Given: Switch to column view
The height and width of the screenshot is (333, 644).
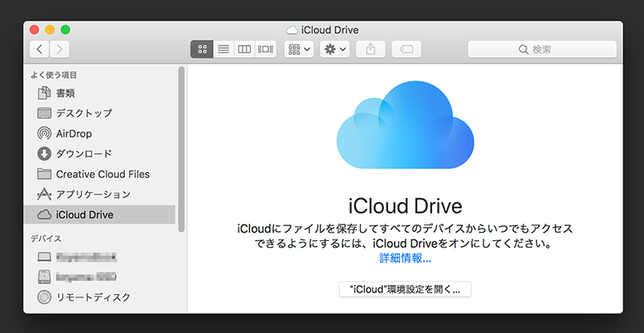Looking at the screenshot, I should [x=244, y=50].
